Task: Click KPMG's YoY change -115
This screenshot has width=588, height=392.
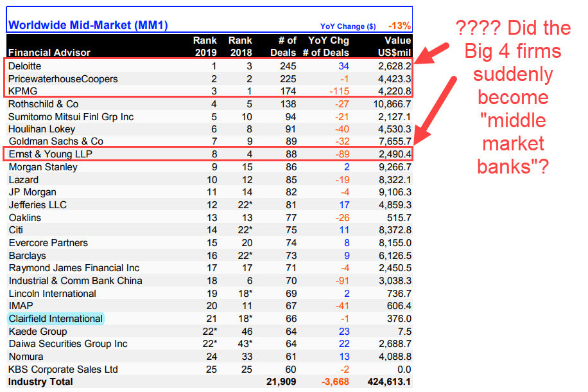Action: coord(340,91)
